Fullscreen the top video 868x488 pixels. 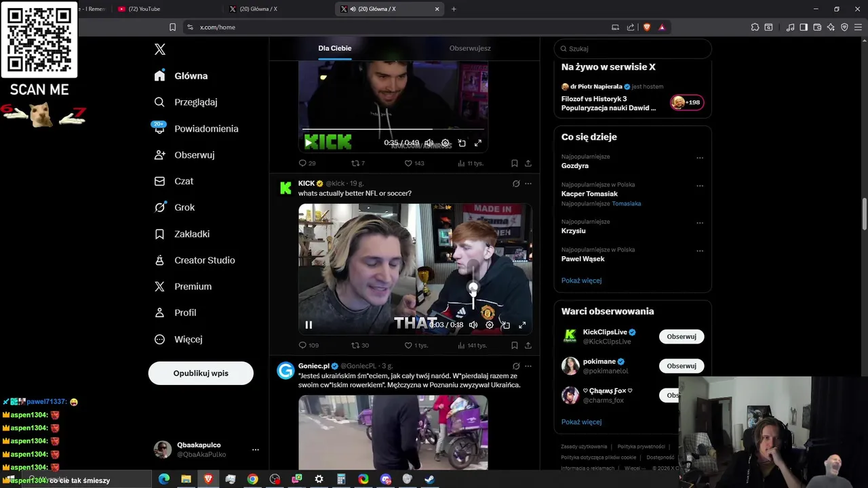[478, 143]
